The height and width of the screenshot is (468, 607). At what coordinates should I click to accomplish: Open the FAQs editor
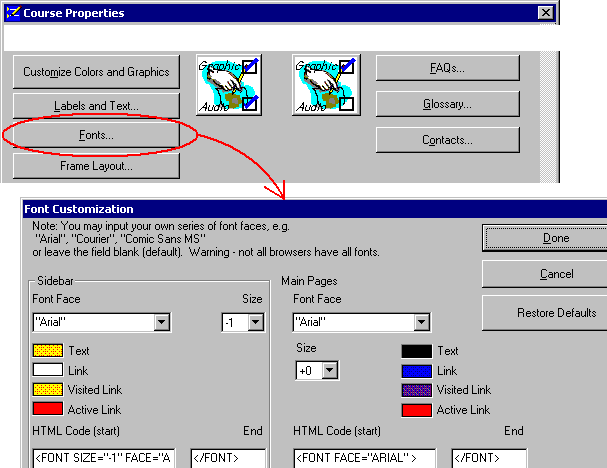pos(448,68)
